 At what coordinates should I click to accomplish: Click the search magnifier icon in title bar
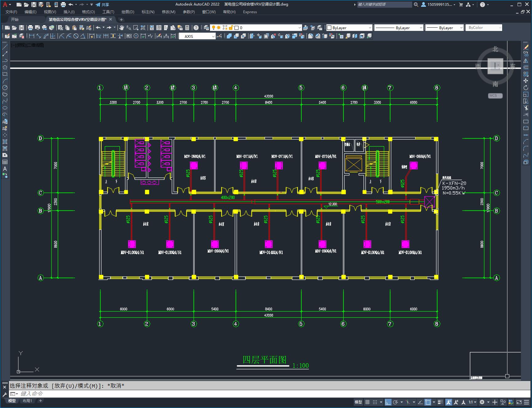click(x=416, y=5)
